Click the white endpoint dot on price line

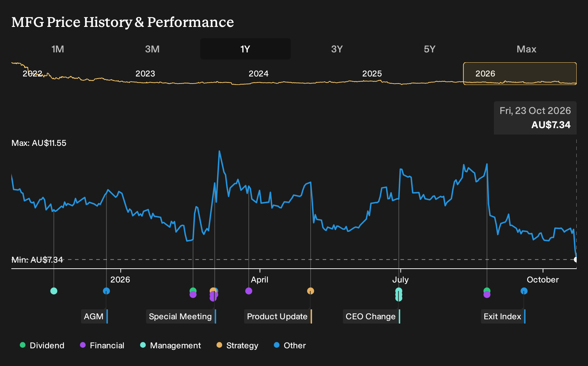click(576, 259)
